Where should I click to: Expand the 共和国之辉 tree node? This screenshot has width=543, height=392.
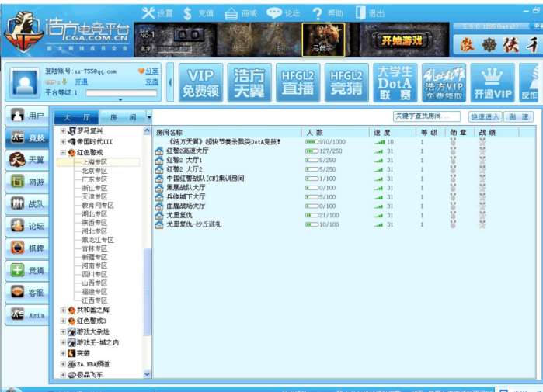[x=63, y=310]
